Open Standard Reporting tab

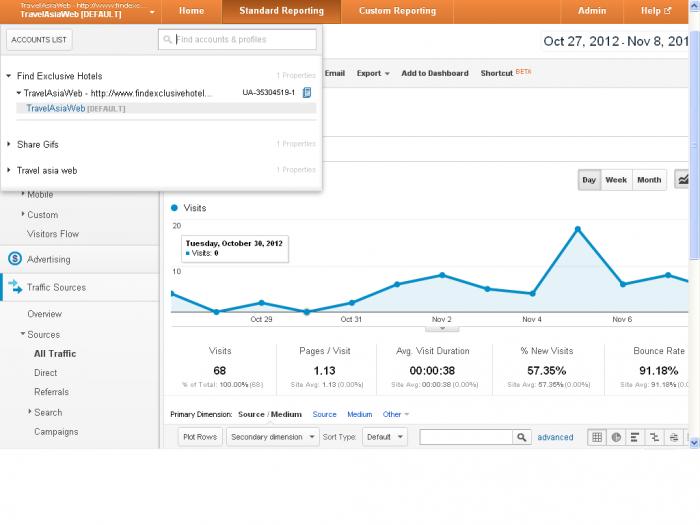[281, 11]
